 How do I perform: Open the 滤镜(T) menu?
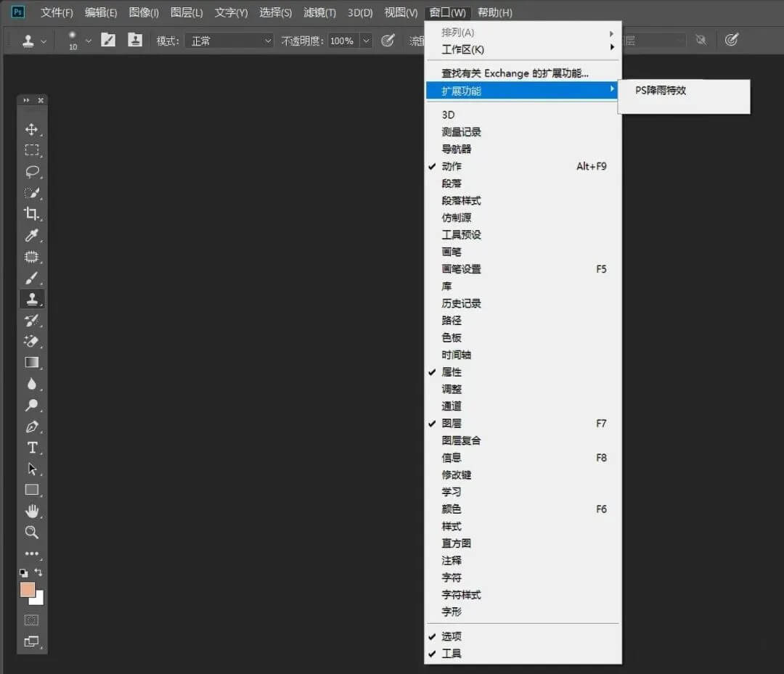coord(319,12)
